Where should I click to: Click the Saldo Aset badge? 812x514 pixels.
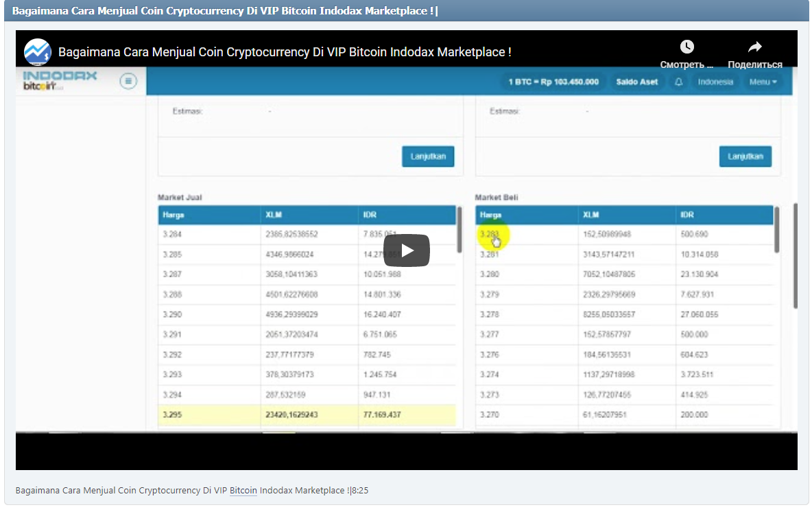point(637,81)
